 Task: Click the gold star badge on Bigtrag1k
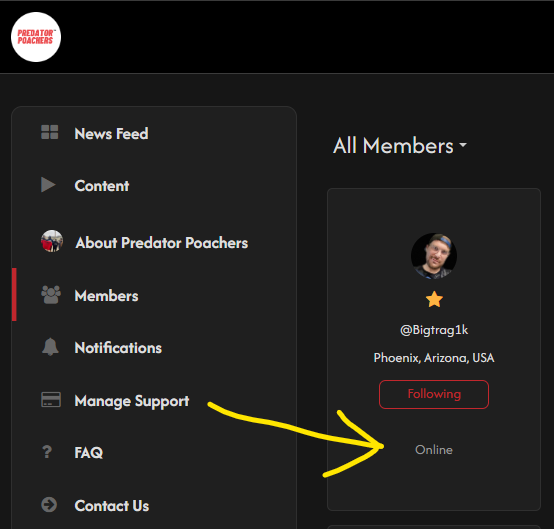tap(434, 299)
